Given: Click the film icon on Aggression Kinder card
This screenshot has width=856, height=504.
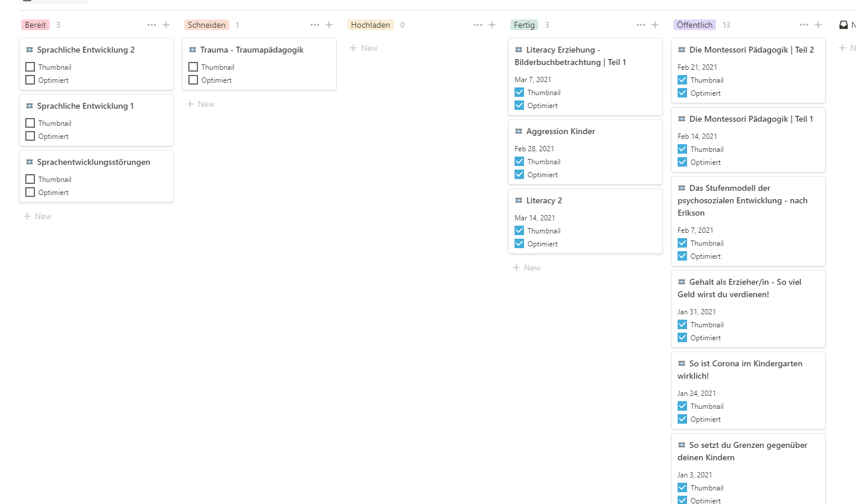Looking at the screenshot, I should pyautogui.click(x=519, y=131).
